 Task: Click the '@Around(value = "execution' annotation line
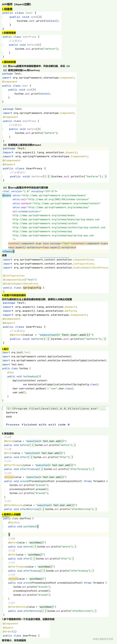(35, 477)
